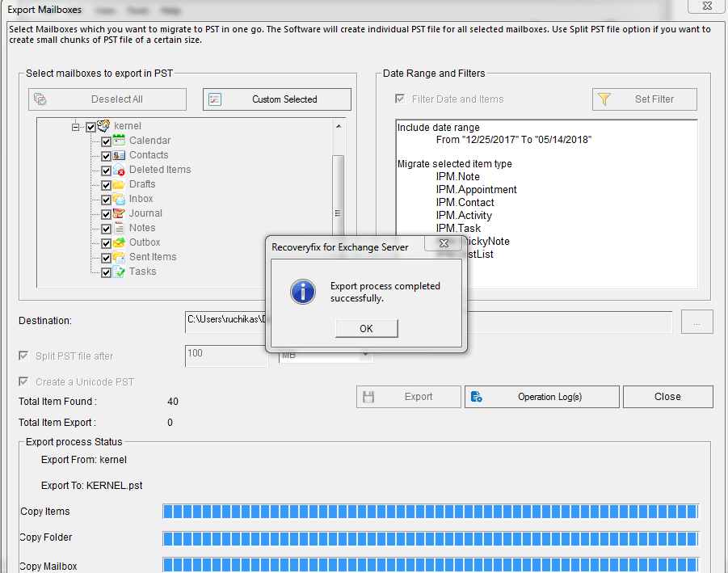Select the Drafts folder icon
This screenshot has width=728, height=573.
click(119, 184)
